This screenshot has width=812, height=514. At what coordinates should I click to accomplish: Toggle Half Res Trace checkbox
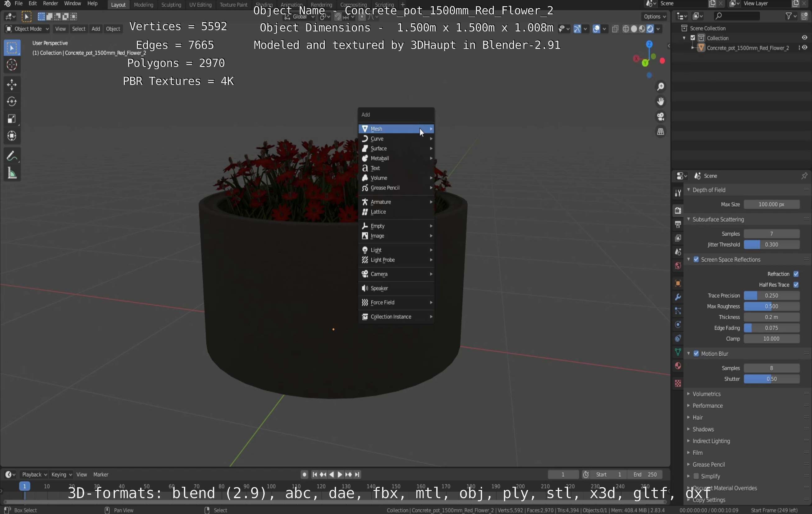point(796,285)
